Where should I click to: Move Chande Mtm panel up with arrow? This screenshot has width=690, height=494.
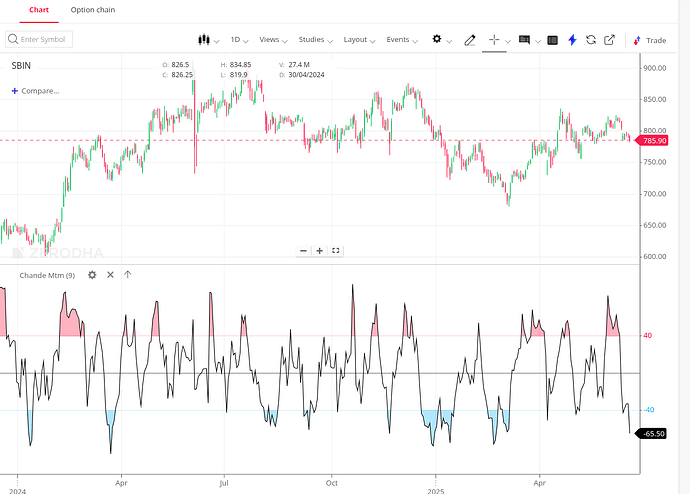point(128,274)
